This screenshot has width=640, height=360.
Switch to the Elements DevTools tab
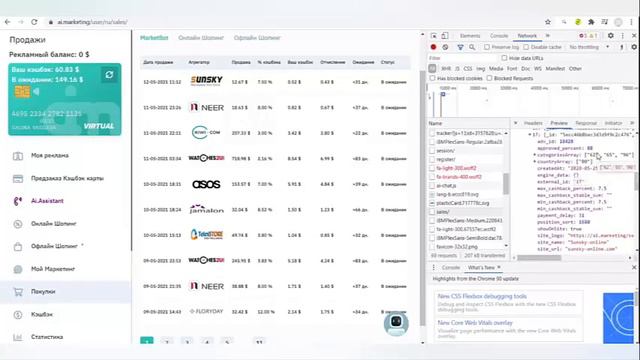tap(470, 36)
